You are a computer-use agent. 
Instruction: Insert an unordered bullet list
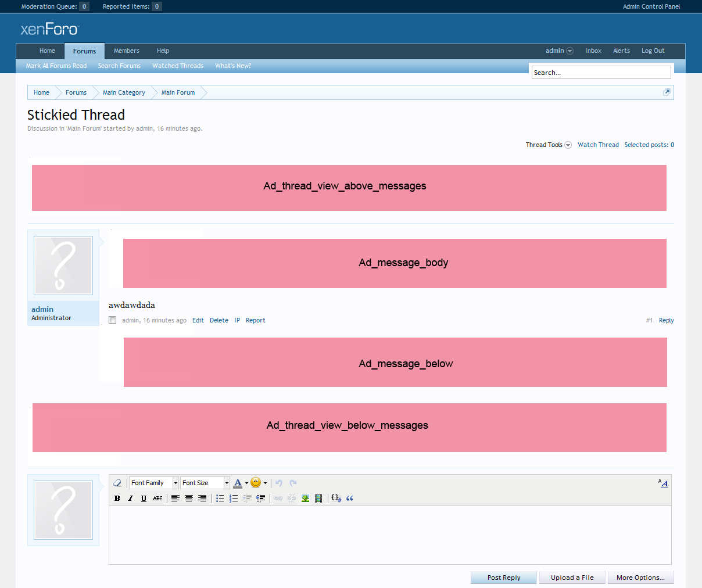(220, 498)
